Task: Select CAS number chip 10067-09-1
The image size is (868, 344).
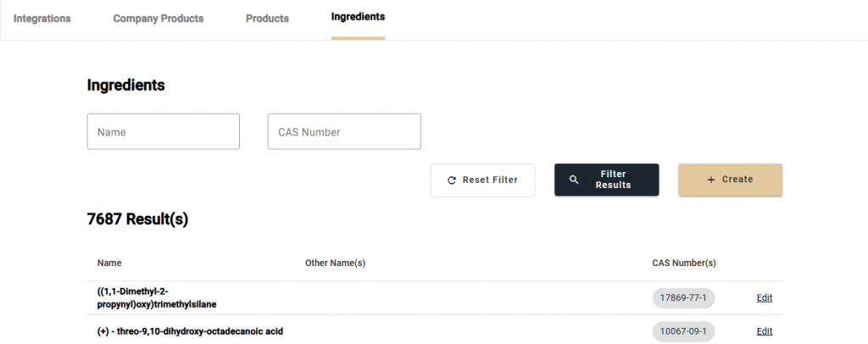Action: click(x=684, y=331)
